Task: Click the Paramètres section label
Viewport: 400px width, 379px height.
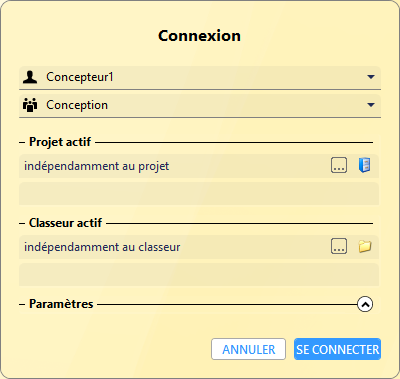Action: click(61, 304)
